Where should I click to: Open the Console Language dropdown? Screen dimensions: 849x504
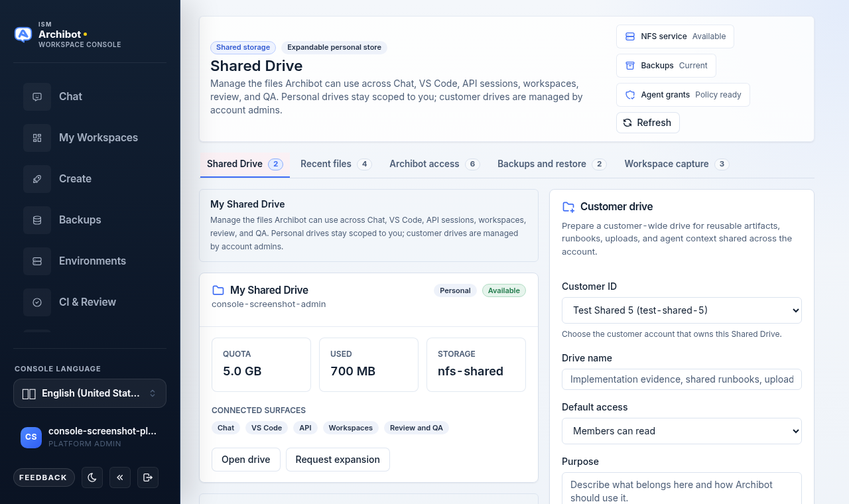(90, 393)
